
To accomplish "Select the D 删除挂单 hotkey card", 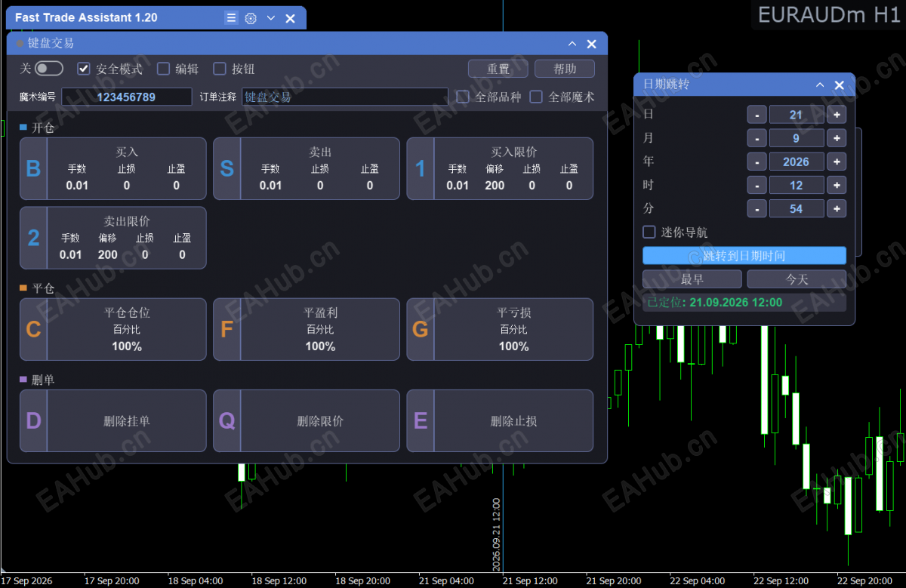I will point(113,420).
